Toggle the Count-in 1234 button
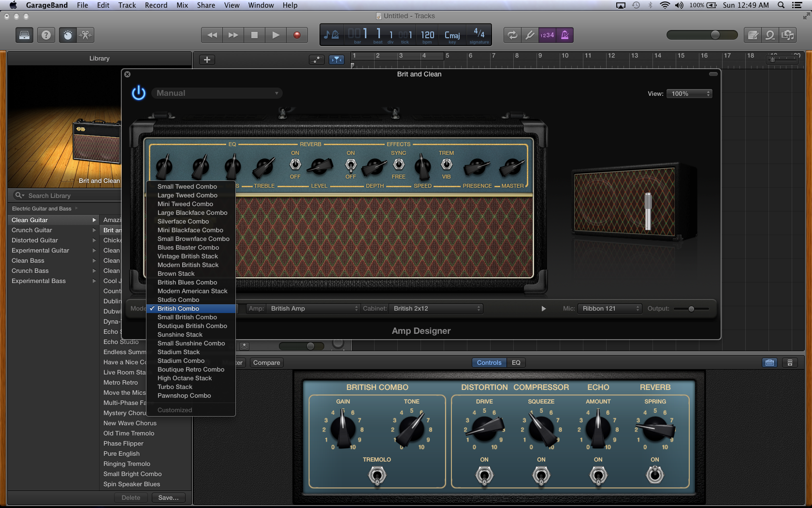The image size is (812, 508). [x=547, y=35]
